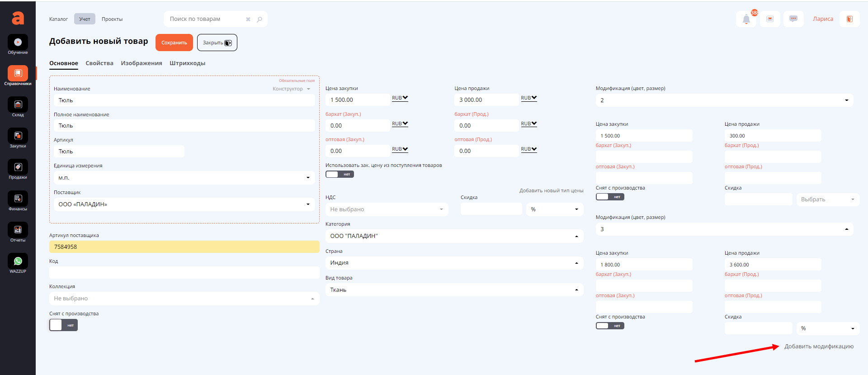Click the 'Добавить модификацию' link
This screenshot has height=375, width=868.
pos(819,347)
